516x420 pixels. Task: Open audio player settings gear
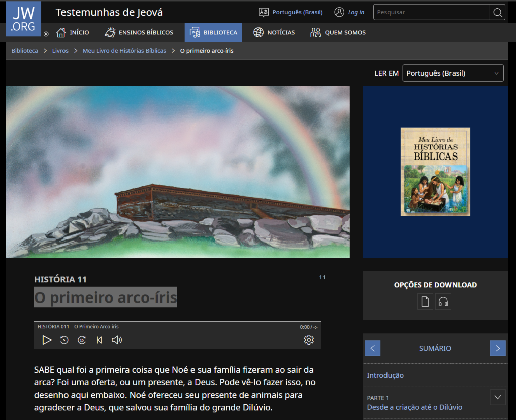[309, 340]
